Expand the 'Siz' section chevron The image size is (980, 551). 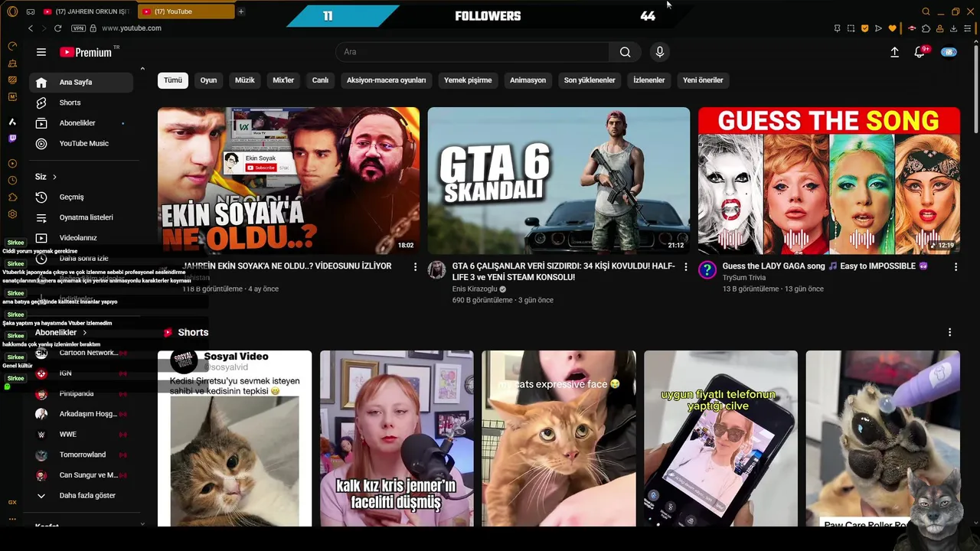tap(54, 177)
